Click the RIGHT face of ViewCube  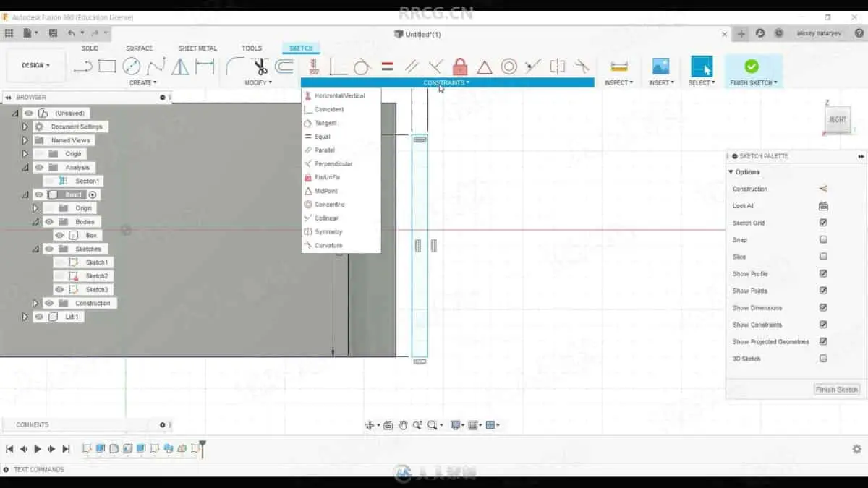(x=838, y=120)
